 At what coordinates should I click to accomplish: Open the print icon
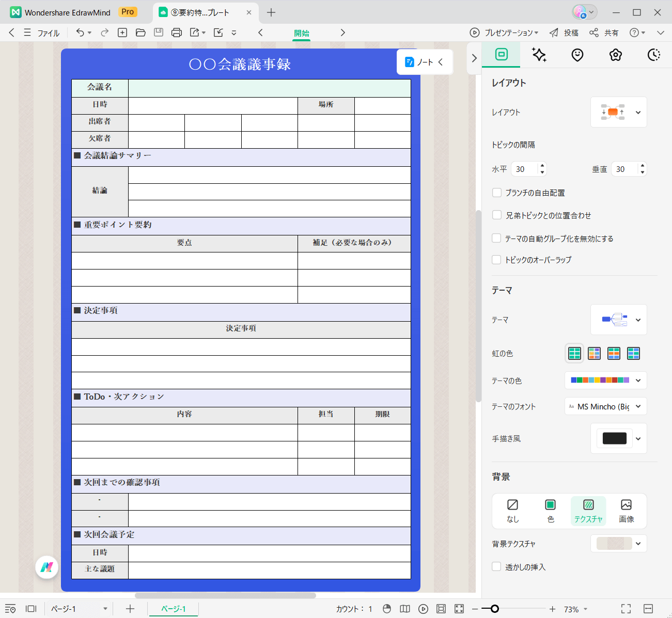pos(176,33)
